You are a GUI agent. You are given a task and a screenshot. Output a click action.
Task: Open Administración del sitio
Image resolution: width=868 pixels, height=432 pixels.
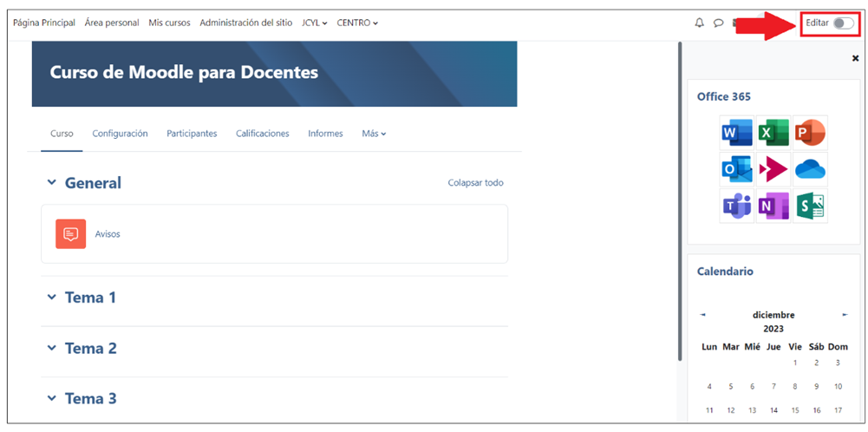pos(245,23)
